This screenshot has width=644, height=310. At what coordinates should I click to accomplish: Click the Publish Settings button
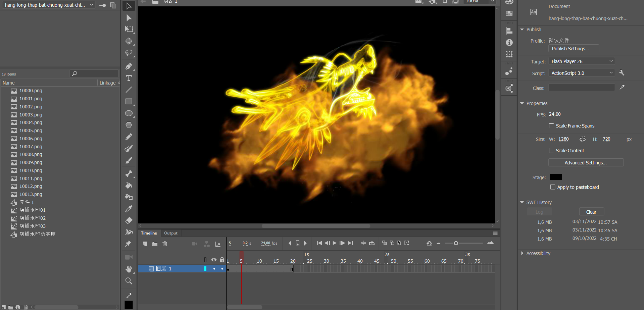[573, 49]
